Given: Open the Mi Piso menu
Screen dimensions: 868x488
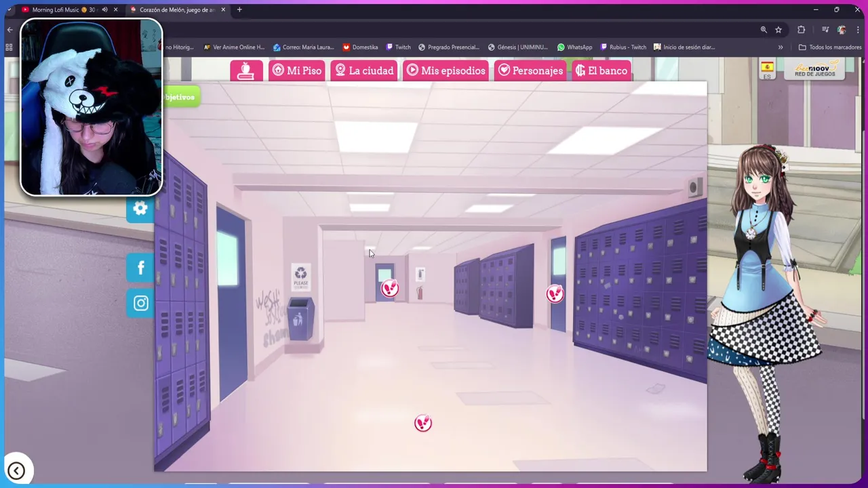Looking at the screenshot, I should click(297, 70).
